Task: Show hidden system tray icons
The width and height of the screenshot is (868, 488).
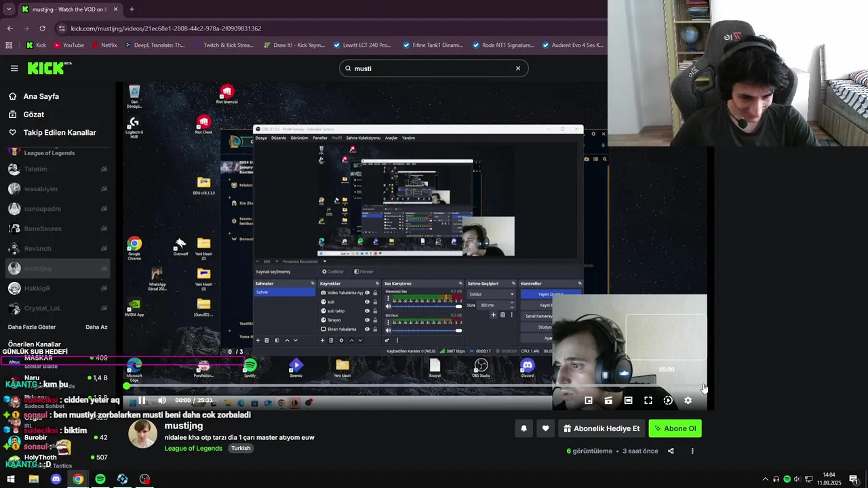Action: (765, 479)
